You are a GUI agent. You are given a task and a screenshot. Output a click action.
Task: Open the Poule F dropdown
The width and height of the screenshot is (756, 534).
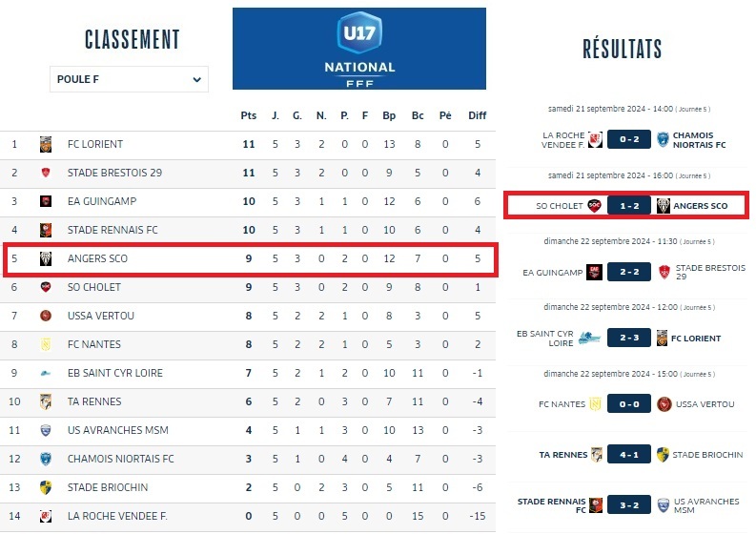pos(129,79)
